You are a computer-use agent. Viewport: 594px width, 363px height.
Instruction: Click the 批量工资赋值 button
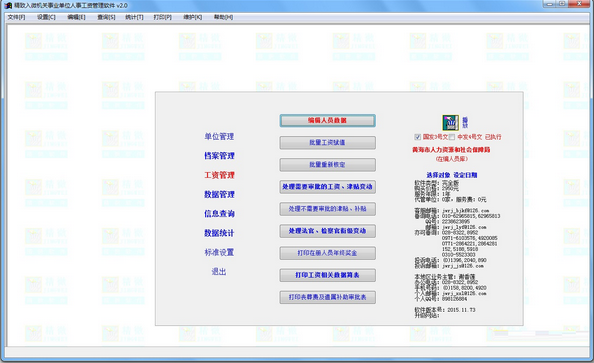click(x=328, y=142)
